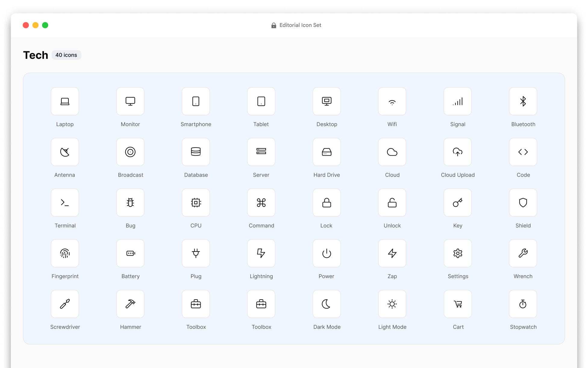The height and width of the screenshot is (368, 588).
Task: Select the Unlock icon tile
Action: coord(392,203)
